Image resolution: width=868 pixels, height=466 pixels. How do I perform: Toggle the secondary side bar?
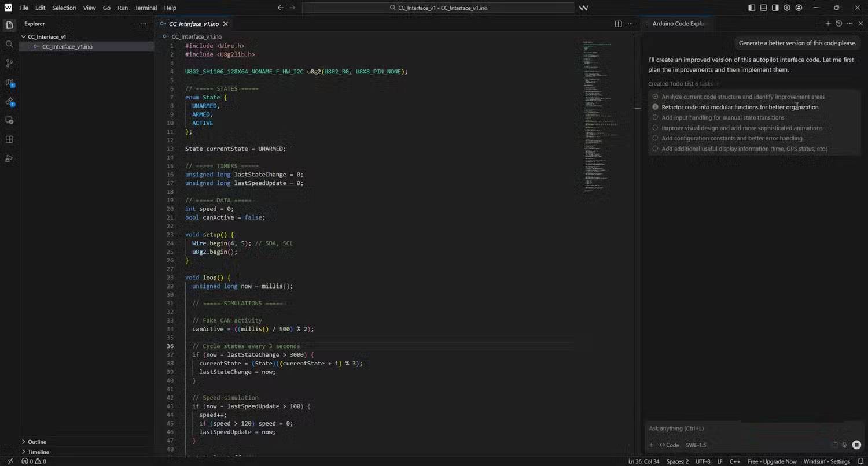point(775,8)
